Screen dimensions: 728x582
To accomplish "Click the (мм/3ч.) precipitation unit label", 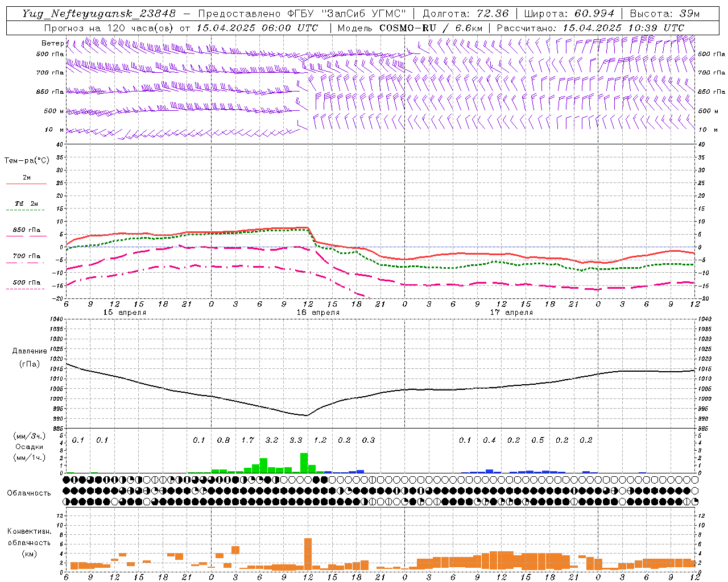I will pyautogui.click(x=30, y=436).
